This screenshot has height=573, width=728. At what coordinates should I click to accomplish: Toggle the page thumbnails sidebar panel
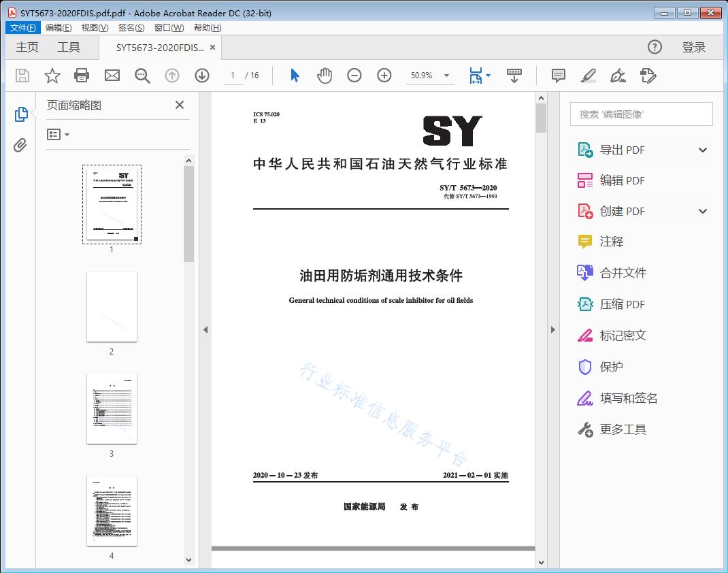pos(20,114)
